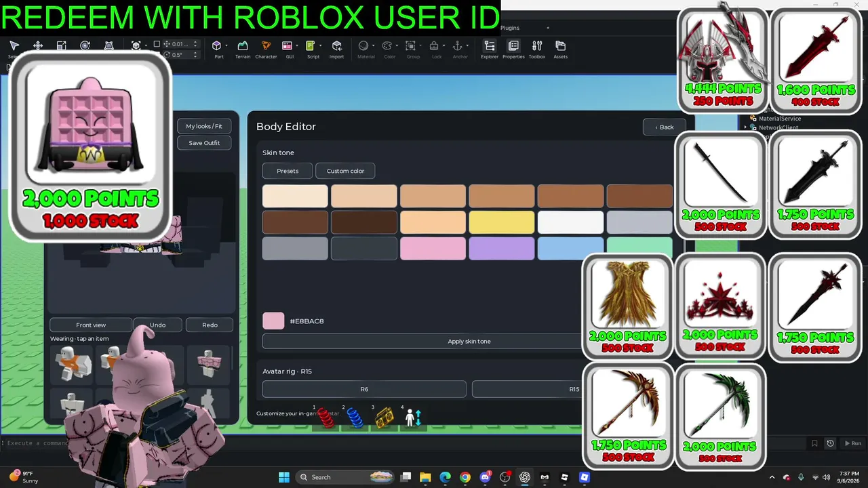Image resolution: width=868 pixels, height=488 pixels.
Task: Choose the R6 avatar rig option
Action: click(364, 389)
